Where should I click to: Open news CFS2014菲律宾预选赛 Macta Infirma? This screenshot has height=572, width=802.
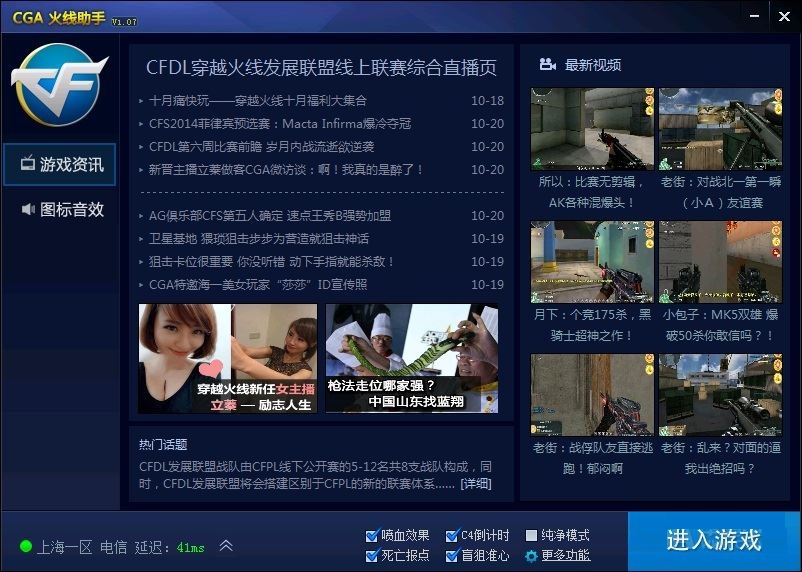pos(280,123)
